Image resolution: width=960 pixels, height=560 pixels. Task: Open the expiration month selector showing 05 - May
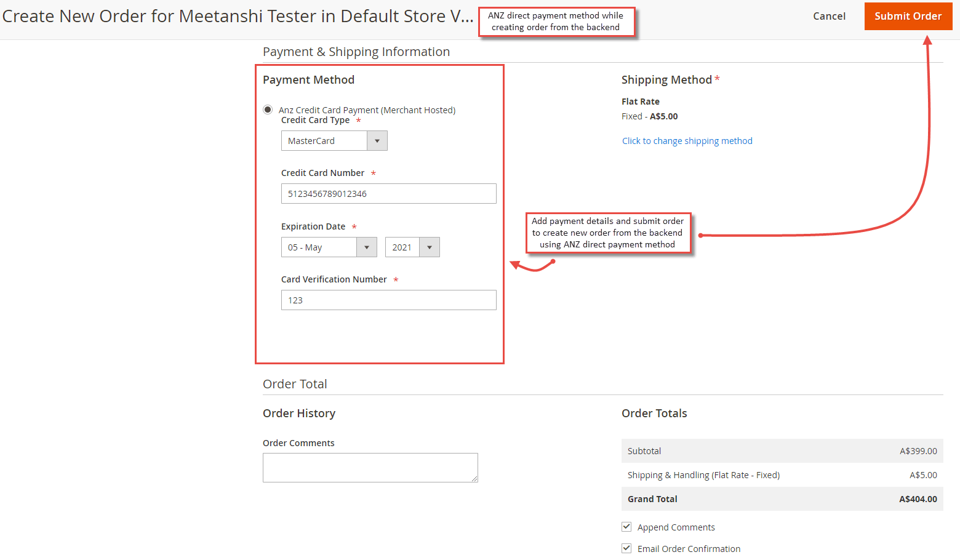tap(320, 247)
